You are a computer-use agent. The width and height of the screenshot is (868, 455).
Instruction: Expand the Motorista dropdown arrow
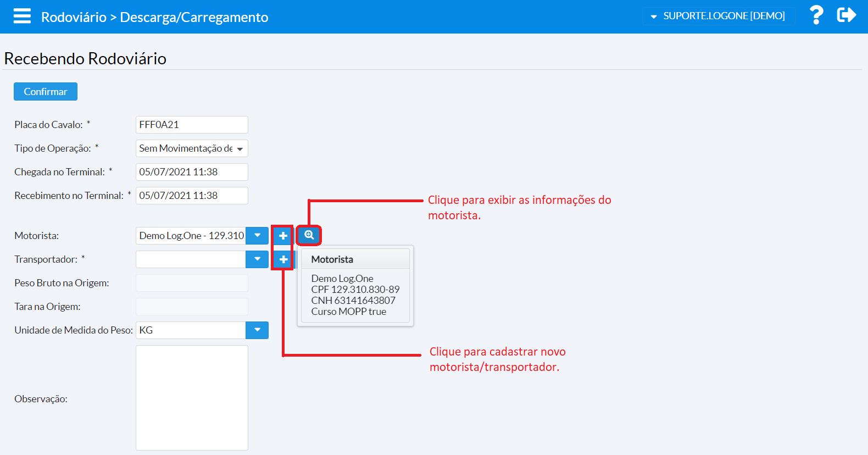click(x=257, y=236)
